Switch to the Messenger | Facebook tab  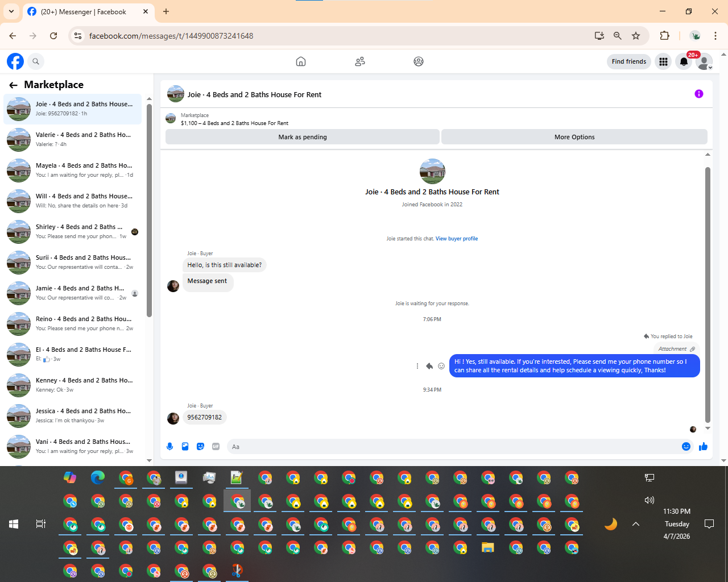pos(88,11)
